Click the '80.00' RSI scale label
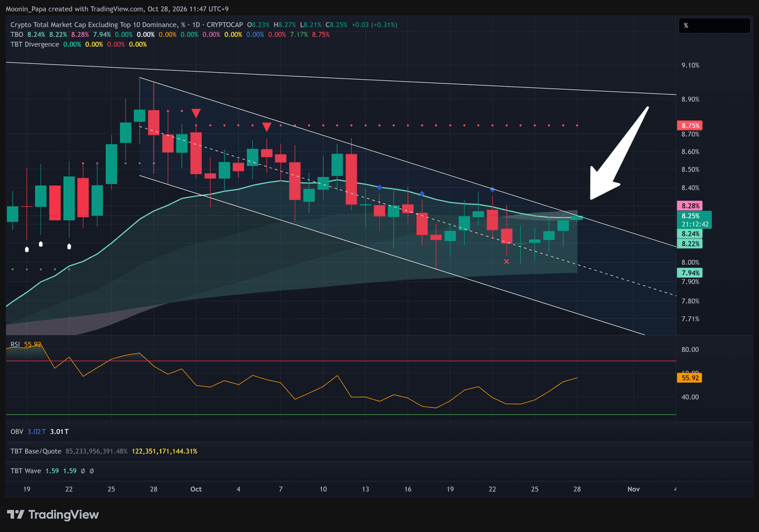The image size is (759, 532). tap(689, 350)
